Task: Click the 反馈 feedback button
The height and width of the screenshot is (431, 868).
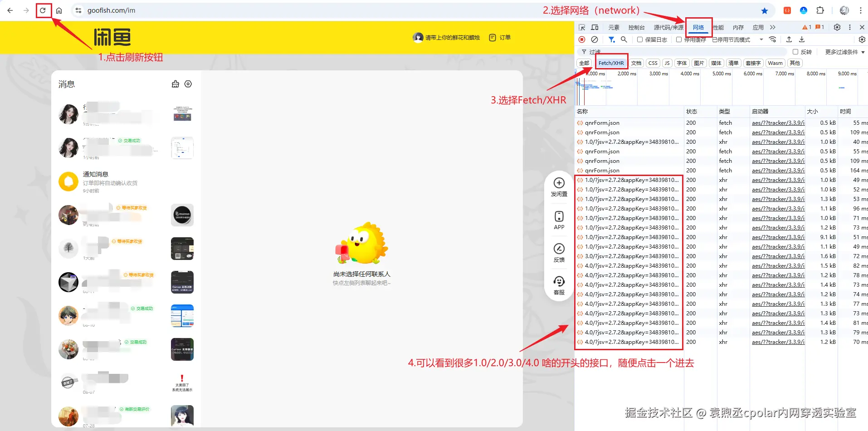Action: (x=559, y=253)
